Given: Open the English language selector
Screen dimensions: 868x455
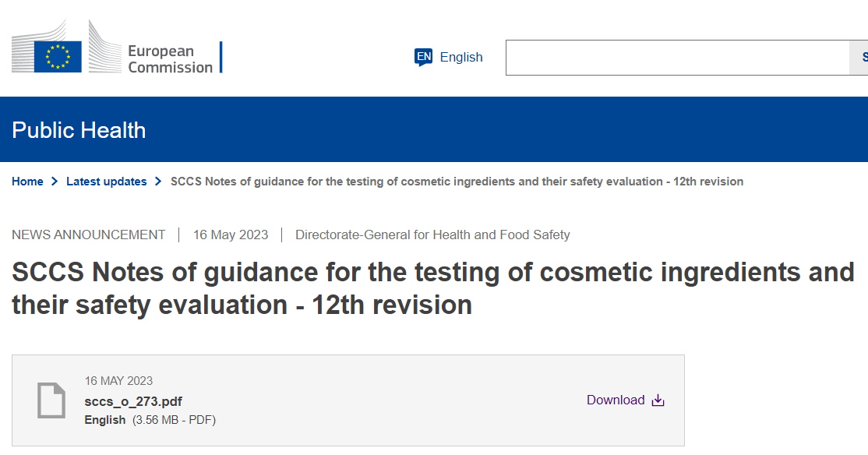Looking at the screenshot, I should [x=460, y=57].
